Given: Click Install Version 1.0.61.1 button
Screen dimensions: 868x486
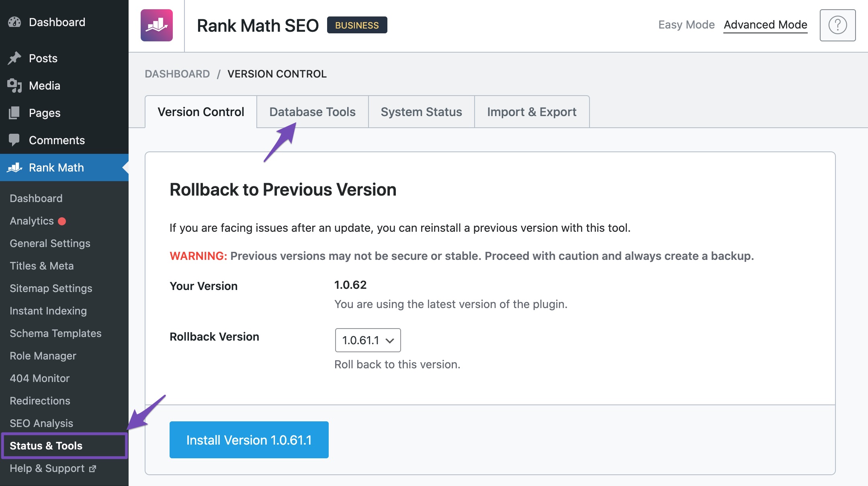Looking at the screenshot, I should (x=249, y=440).
